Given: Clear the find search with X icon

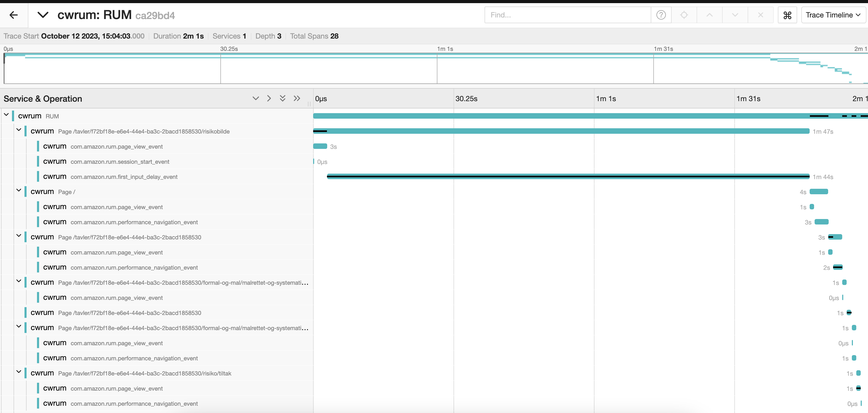Looking at the screenshot, I should point(760,15).
